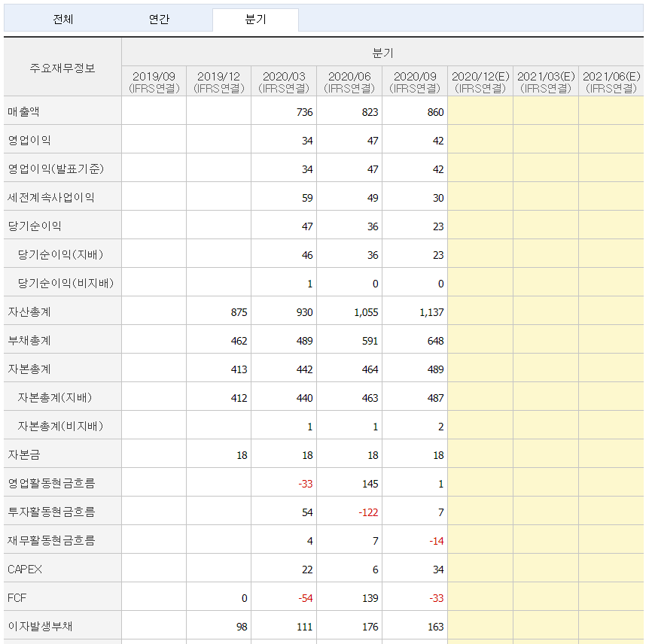
Task: Click FCF value -54
Action: 306,598
